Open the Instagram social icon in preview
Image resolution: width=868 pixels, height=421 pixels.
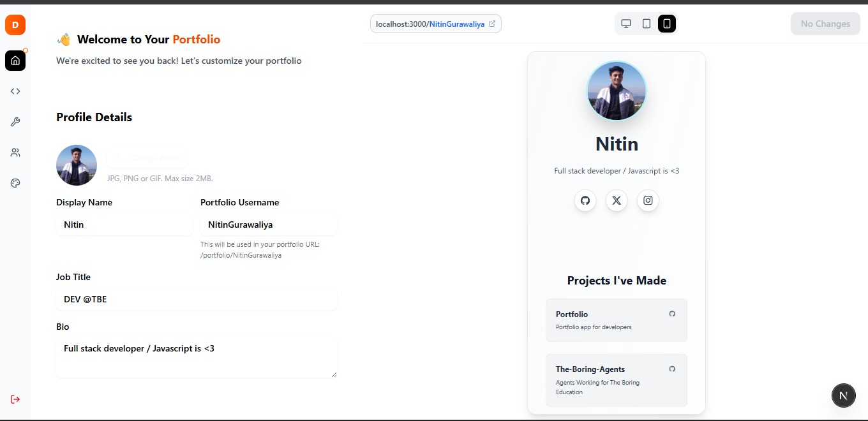[x=648, y=200]
